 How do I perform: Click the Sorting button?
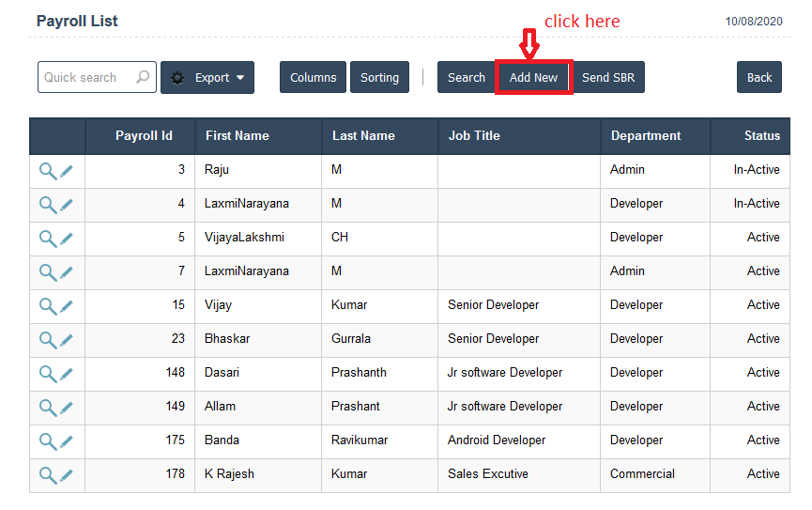click(379, 78)
